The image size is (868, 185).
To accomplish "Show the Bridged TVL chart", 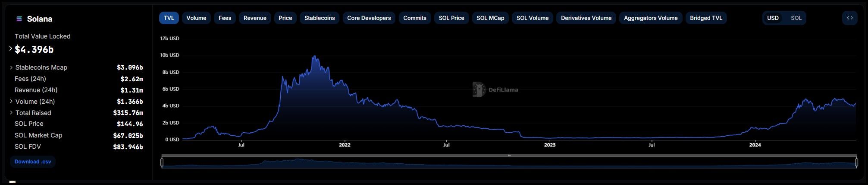I will [706, 18].
